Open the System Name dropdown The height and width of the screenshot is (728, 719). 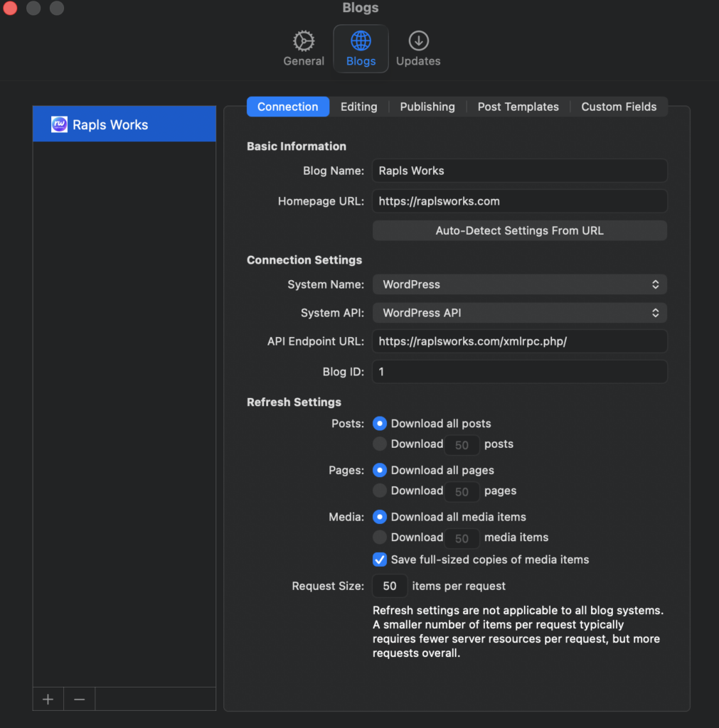519,284
